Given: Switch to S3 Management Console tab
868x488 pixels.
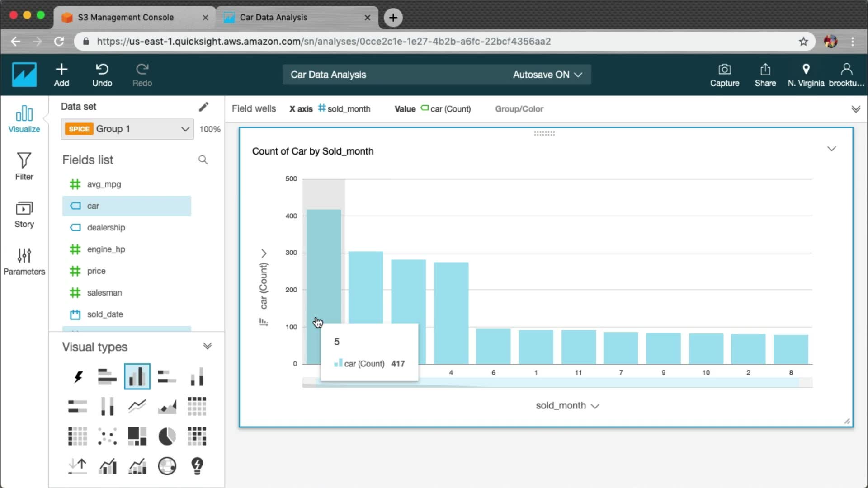Looking at the screenshot, I should coord(126,17).
